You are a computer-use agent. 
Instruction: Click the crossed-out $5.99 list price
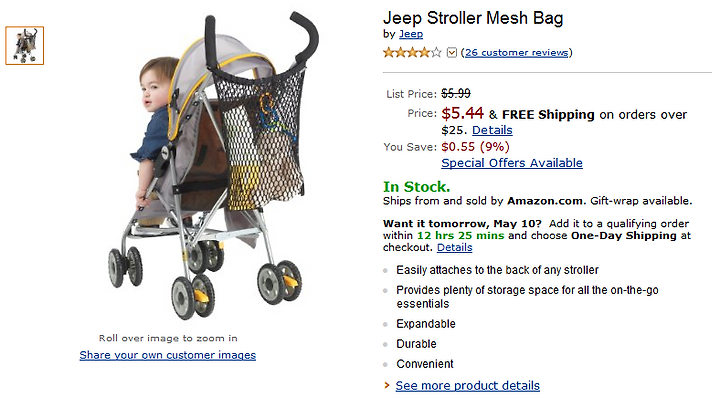point(456,94)
